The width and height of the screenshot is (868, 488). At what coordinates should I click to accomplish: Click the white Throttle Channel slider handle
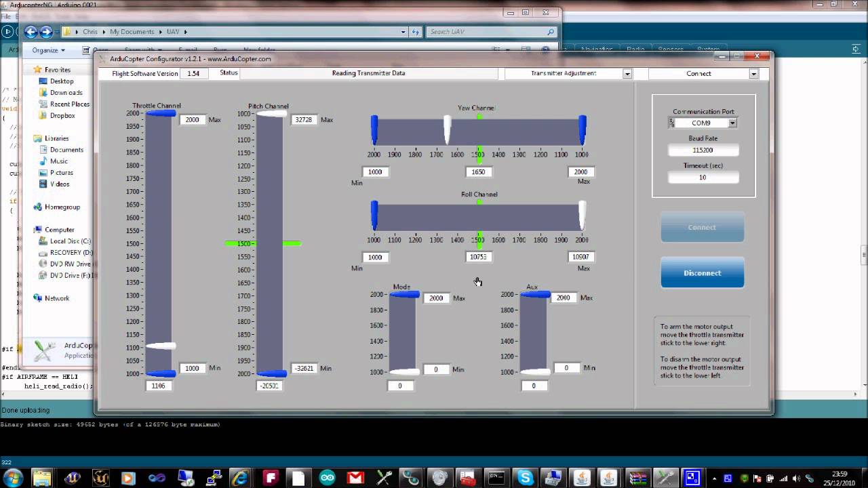tap(161, 346)
